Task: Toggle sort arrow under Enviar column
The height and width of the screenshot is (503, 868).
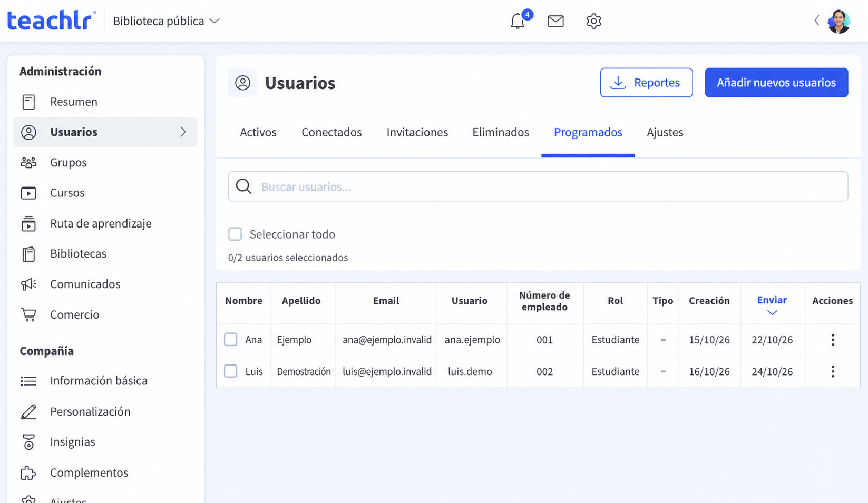Action: click(x=772, y=312)
